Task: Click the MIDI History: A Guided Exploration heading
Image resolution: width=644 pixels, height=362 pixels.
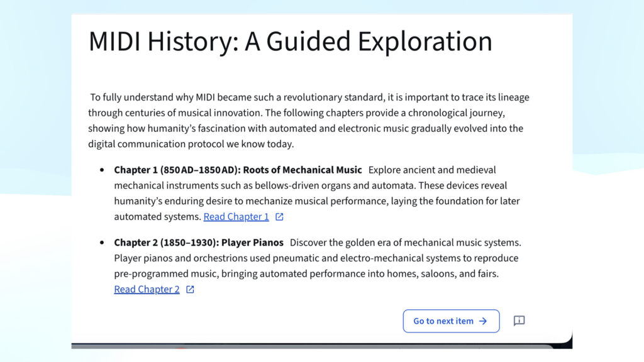Action: 290,41
